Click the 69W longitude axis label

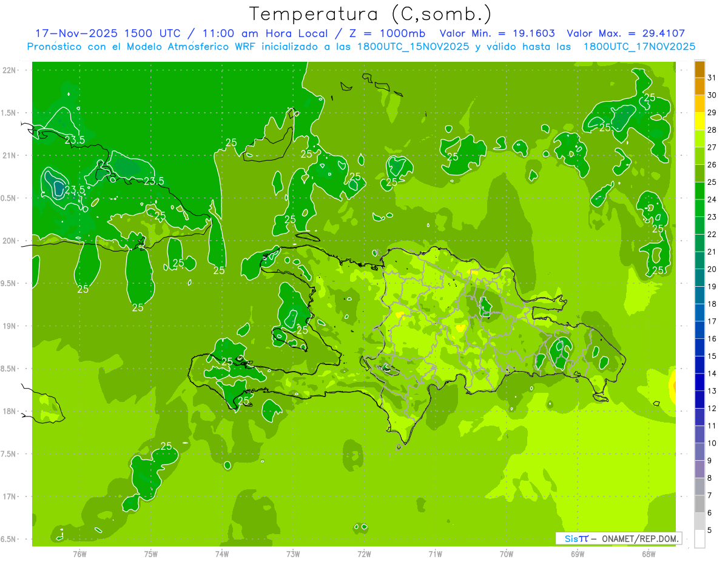[x=578, y=553]
